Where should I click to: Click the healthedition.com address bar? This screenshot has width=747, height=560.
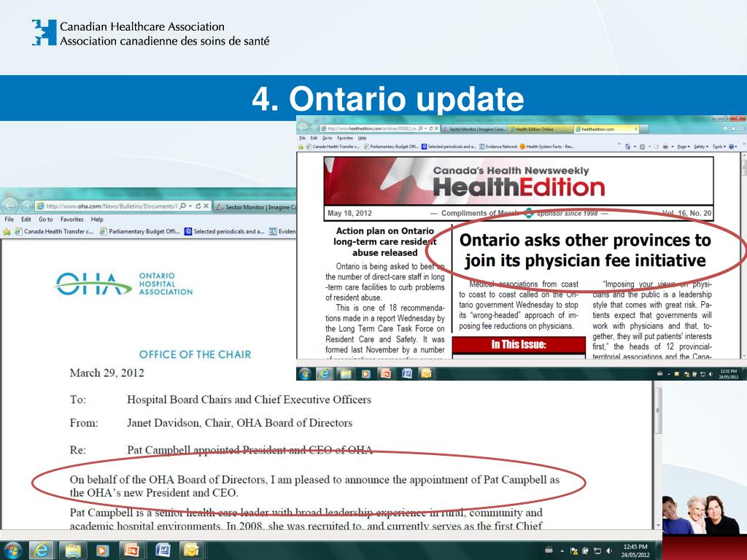pyautogui.click(x=371, y=128)
